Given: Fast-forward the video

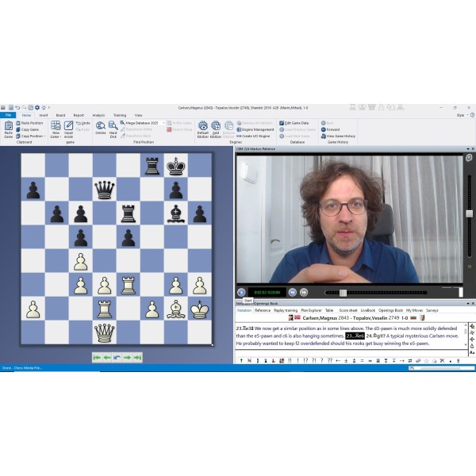Looking at the screenshot, I should 304,292.
